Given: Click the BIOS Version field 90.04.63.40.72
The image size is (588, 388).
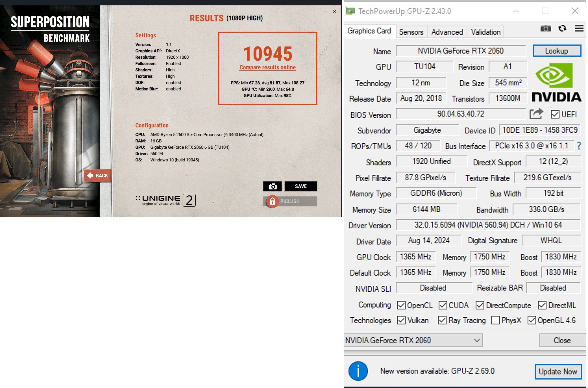Looking at the screenshot, I should [x=461, y=114].
